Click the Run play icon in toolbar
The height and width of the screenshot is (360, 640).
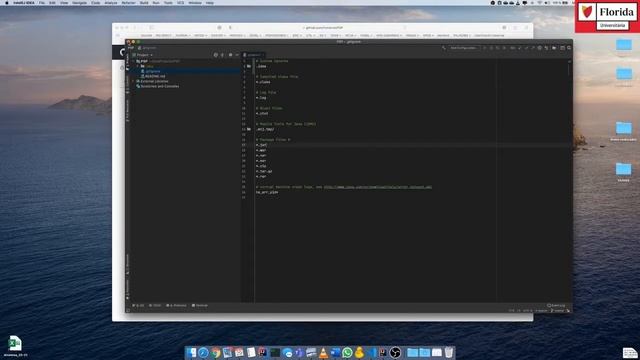coord(485,48)
